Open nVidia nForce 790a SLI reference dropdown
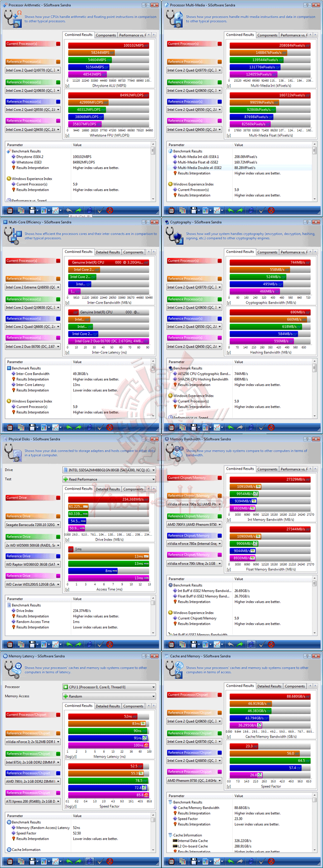The image size is (323, 868). tap(194, 504)
